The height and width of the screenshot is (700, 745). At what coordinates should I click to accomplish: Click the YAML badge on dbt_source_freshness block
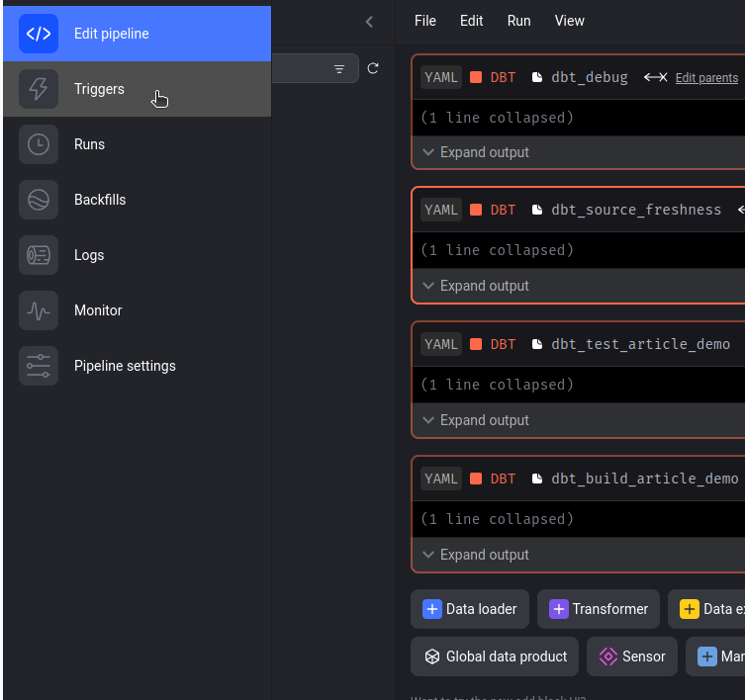[x=441, y=210]
